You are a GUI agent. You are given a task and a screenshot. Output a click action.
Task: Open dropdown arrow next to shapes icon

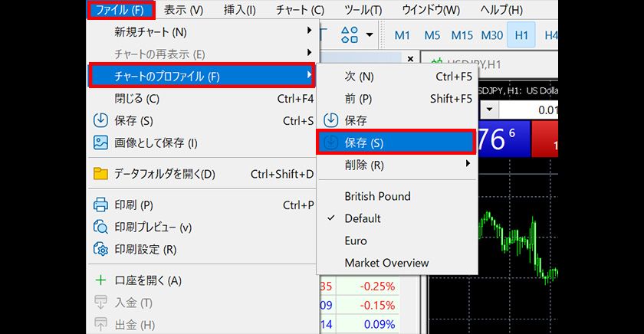370,35
